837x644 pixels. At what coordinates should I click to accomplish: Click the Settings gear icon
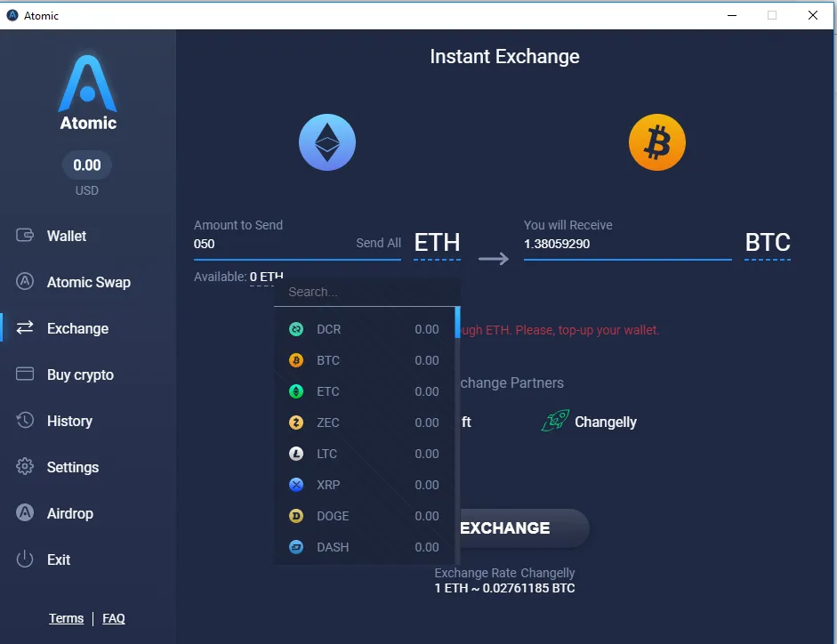(25, 466)
